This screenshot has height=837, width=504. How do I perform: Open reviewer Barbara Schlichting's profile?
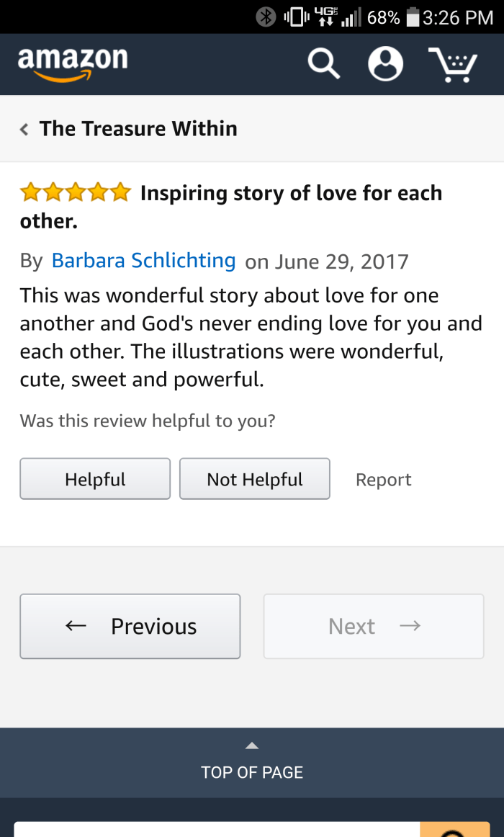[143, 261]
